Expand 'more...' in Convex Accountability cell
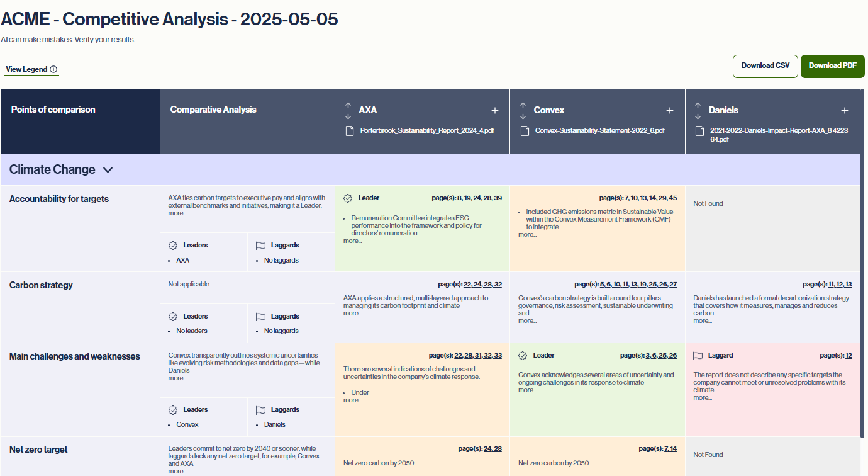The image size is (868, 476). tap(527, 234)
